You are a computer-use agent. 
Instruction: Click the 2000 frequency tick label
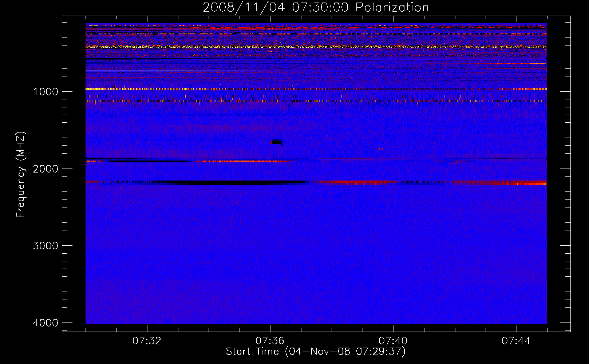pyautogui.click(x=46, y=169)
